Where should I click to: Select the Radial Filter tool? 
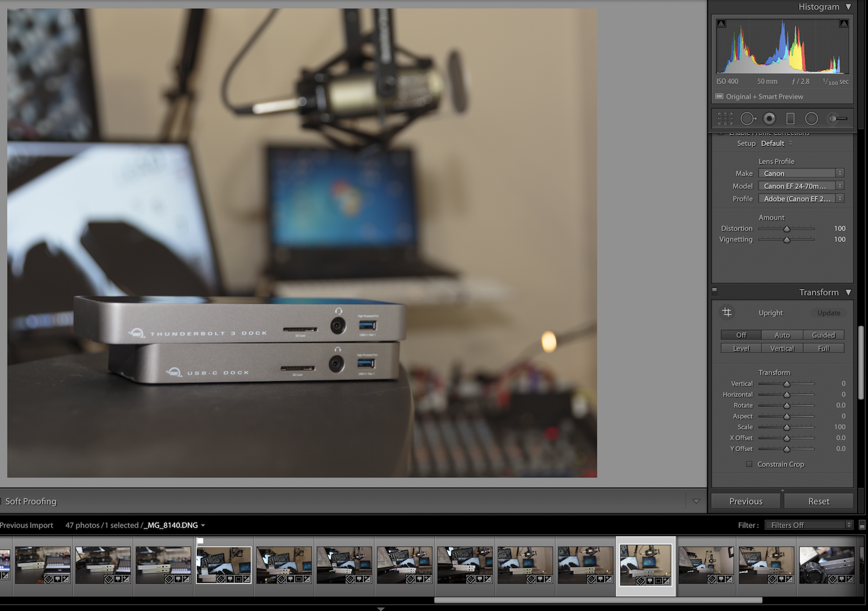(811, 119)
